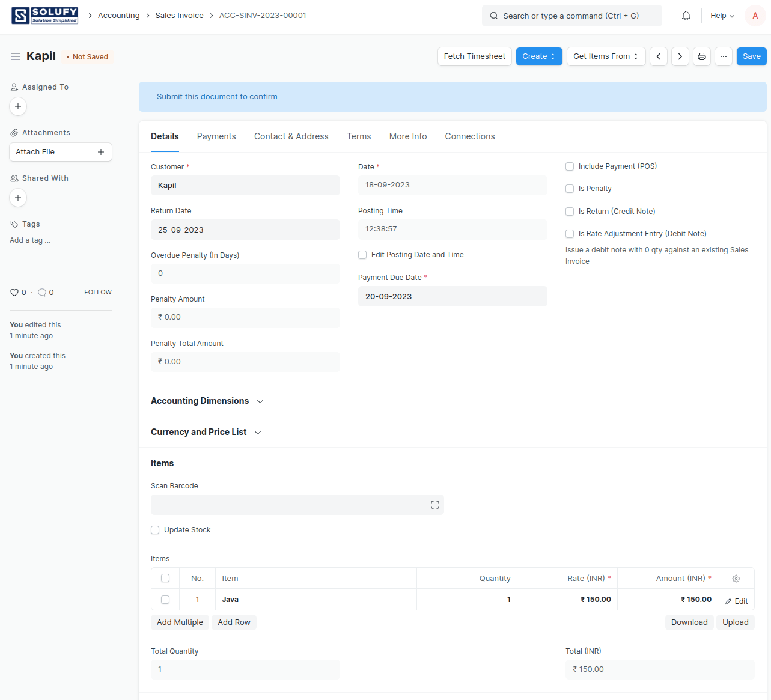Click the Date field 18-09-2023
This screenshot has width=771, height=700.
[x=453, y=185]
